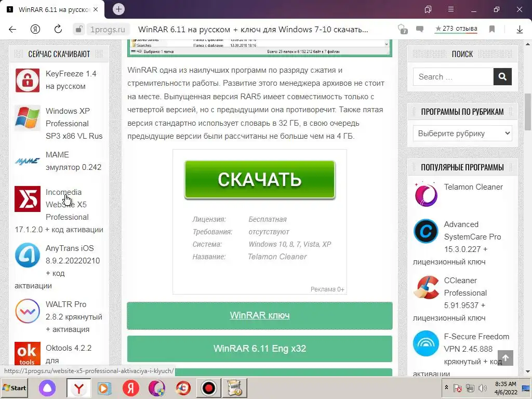Screen dimensions: 532x399
Task: Show hidden tray icons arrow
Action: coord(446,388)
